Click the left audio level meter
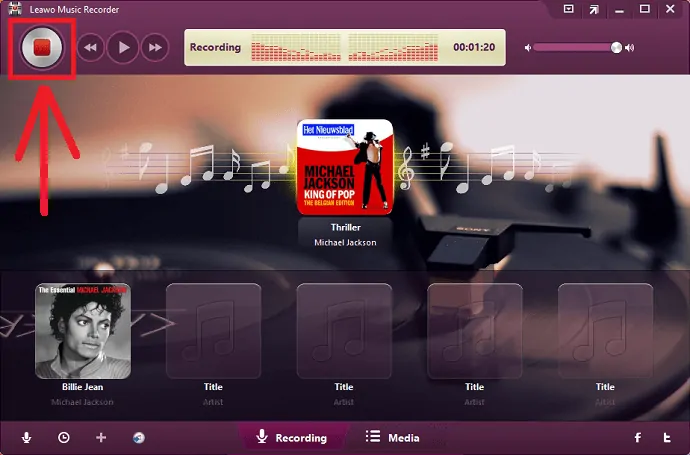 tap(296, 47)
